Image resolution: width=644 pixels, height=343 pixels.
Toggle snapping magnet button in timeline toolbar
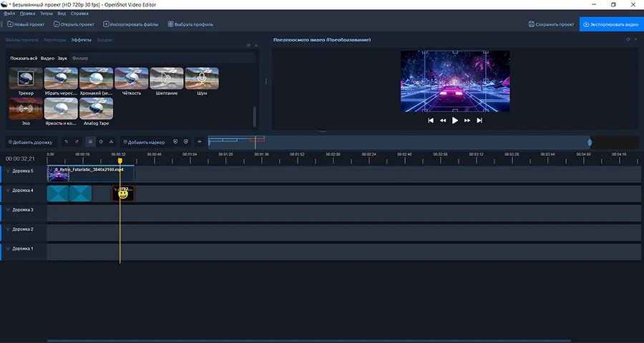click(90, 141)
